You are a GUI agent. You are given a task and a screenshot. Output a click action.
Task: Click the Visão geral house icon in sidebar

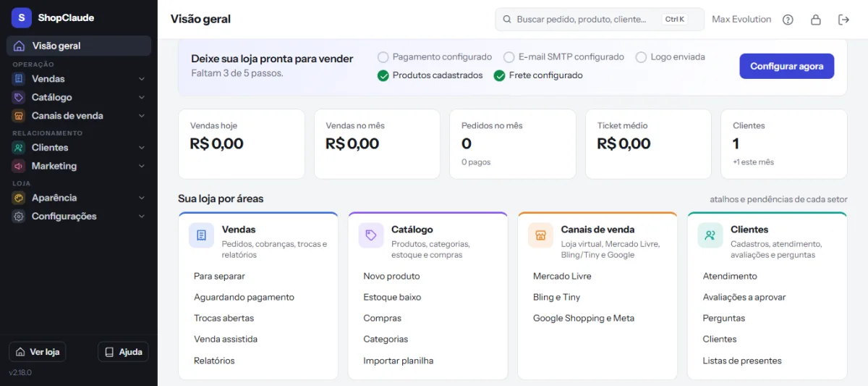pyautogui.click(x=19, y=46)
